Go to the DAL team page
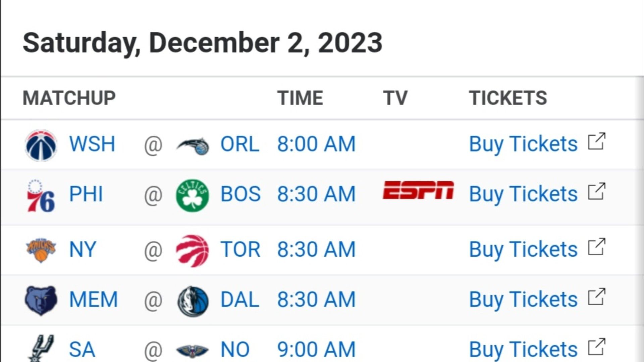 tap(239, 300)
